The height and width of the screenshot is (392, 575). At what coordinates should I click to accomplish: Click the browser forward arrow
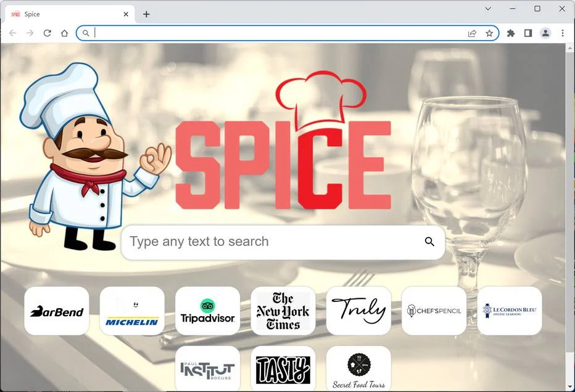pos(30,33)
